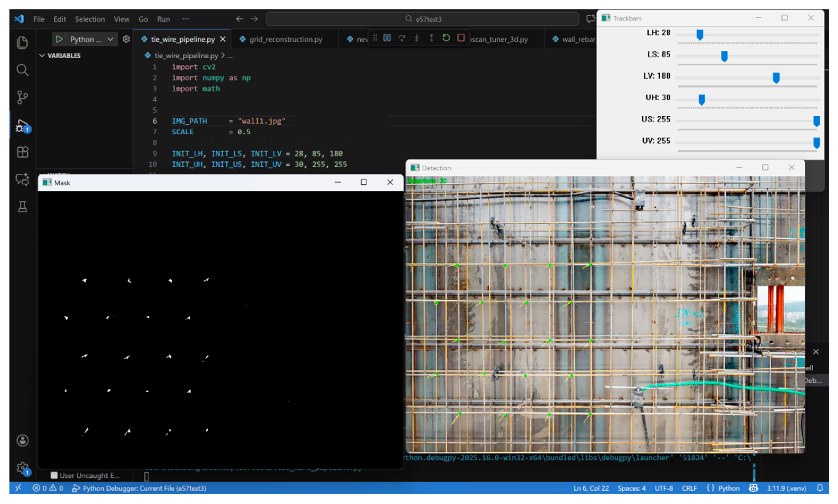Close the tie_wire_pipeline.py tab
This screenshot has height=504, width=838.
[x=223, y=39]
